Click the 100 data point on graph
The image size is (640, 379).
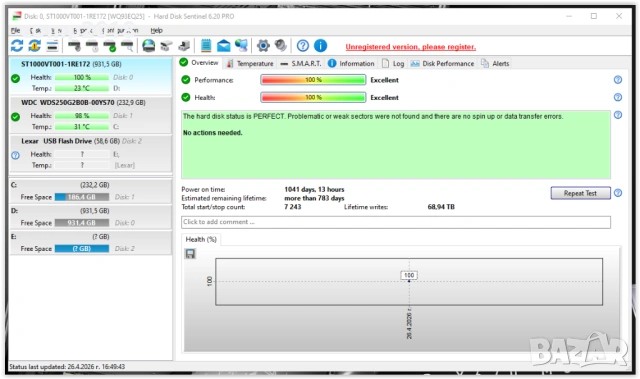pyautogui.click(x=409, y=281)
